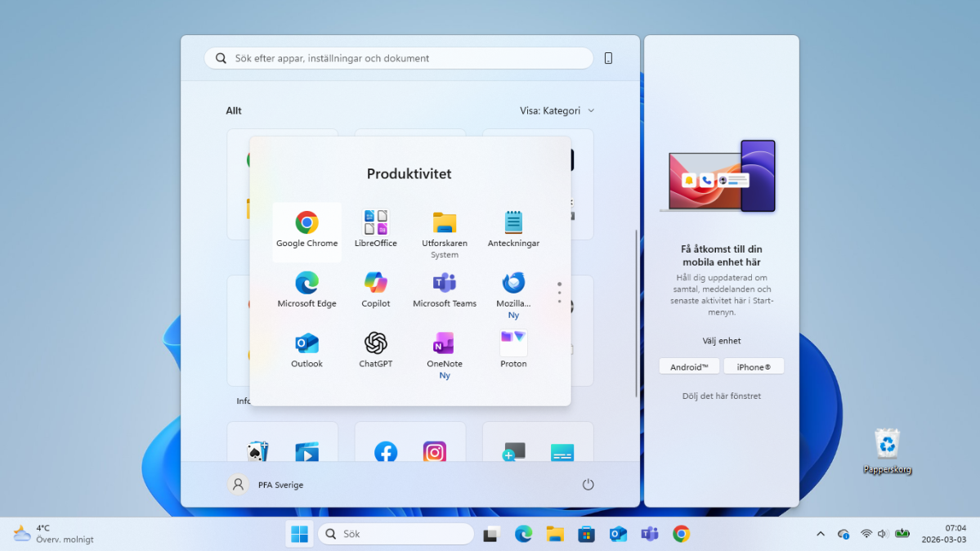Hide the panel via Dölj det här fönstret
Screen dimensions: 980x551
pyautogui.click(x=721, y=396)
